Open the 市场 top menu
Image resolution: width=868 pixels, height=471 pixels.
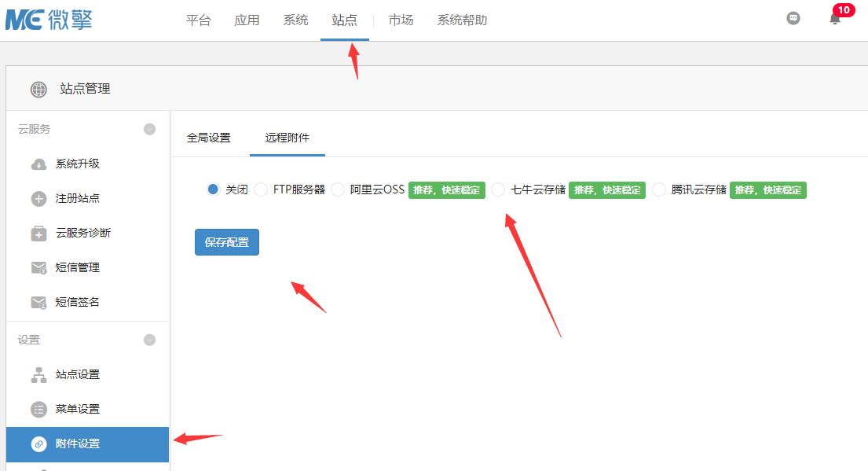(401, 20)
